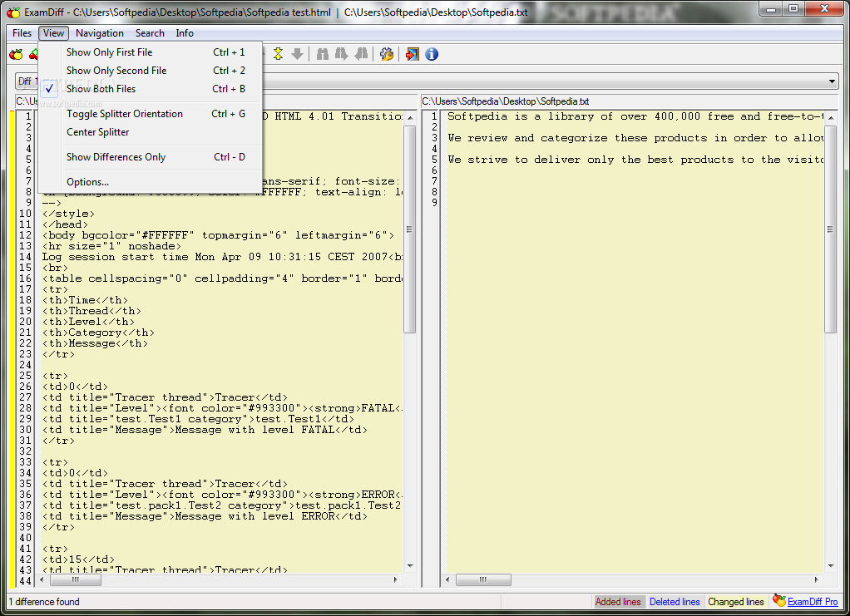Click '<th>Category</th>' line

[x=98, y=333]
